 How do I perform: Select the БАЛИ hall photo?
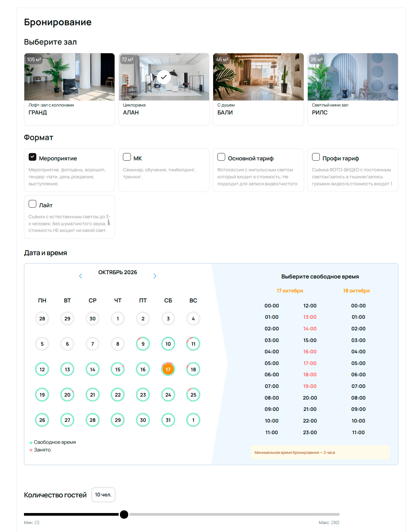[258, 77]
